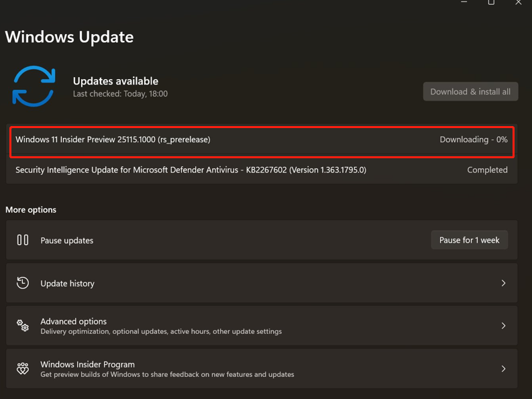The image size is (532, 399).
Task: Click the Updates available heading
Action: tap(115, 81)
